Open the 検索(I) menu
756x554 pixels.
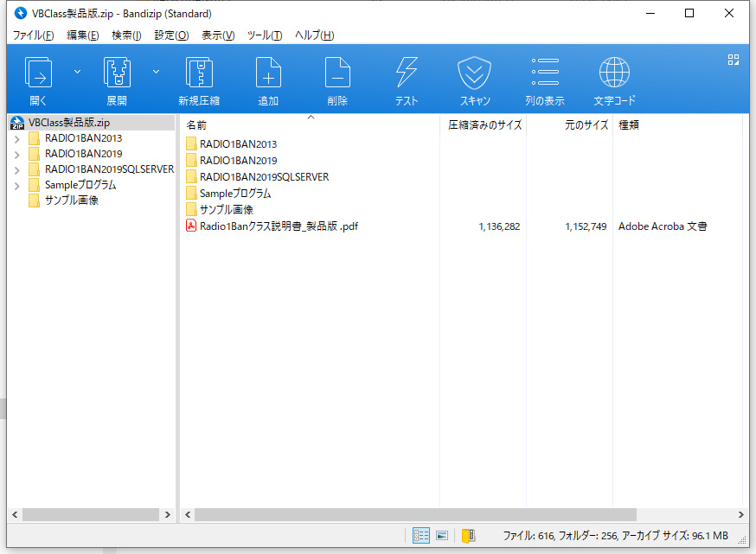pyautogui.click(x=126, y=35)
